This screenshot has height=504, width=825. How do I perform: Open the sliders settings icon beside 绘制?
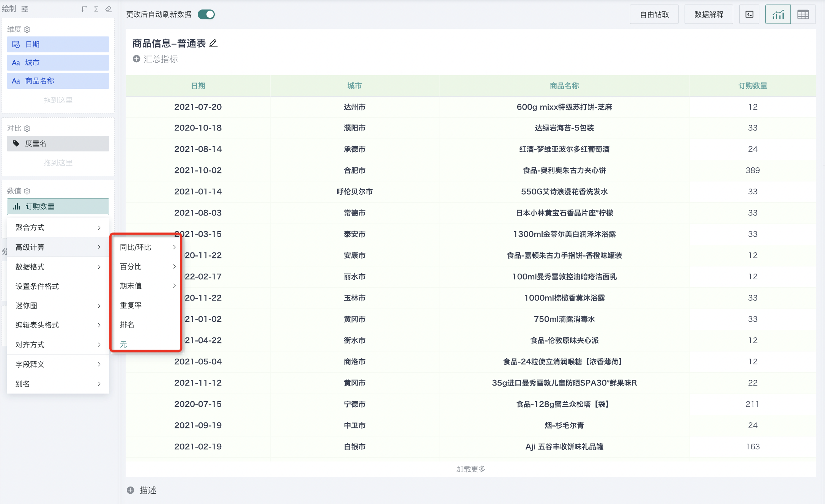[x=25, y=9]
